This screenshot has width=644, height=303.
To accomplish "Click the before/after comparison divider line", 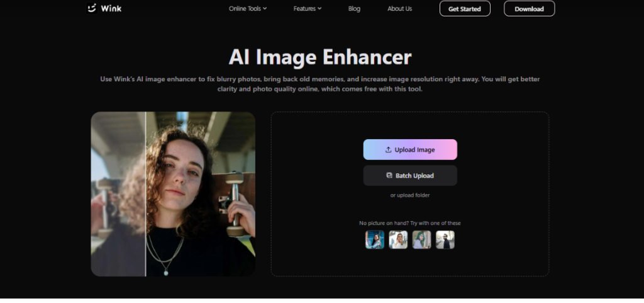I will pos(146,194).
